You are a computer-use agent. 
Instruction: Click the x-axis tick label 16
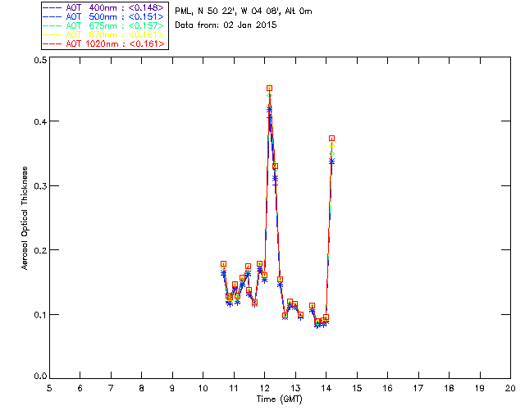pos(387,388)
